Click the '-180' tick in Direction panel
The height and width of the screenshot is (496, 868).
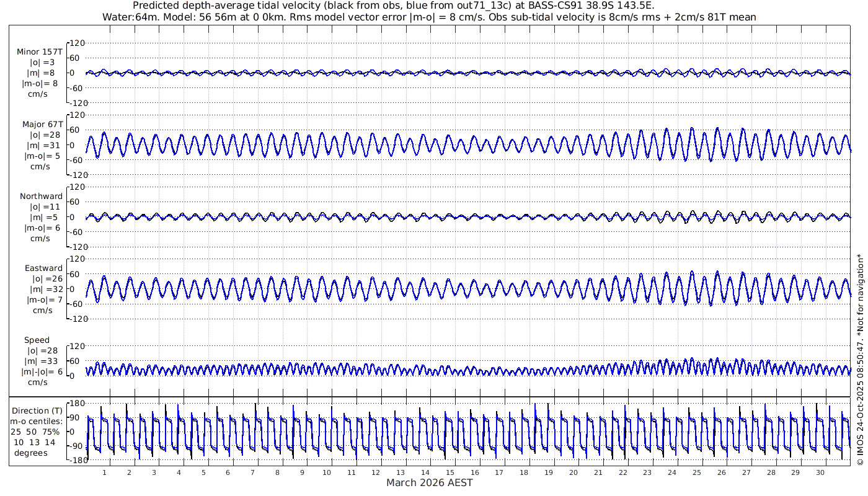pos(74,460)
